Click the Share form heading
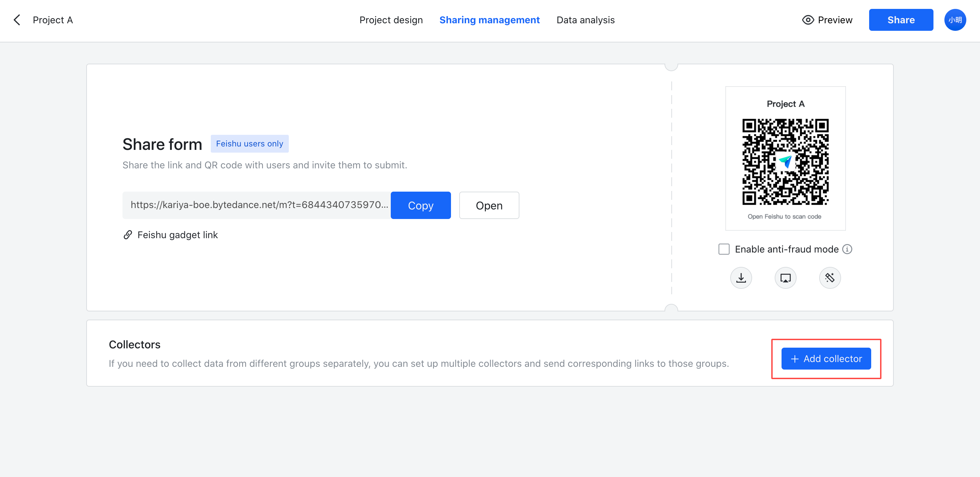The height and width of the screenshot is (477, 980). (x=162, y=144)
